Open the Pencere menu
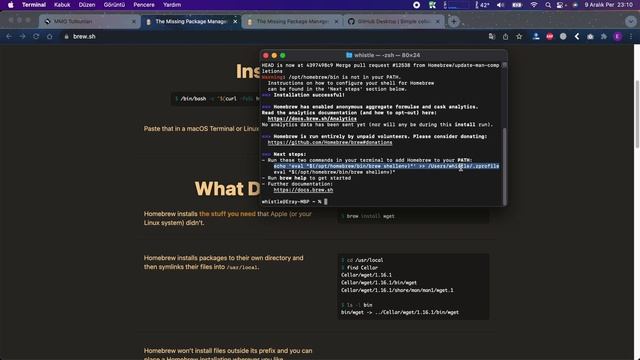Screen dimensions: 640x360 [x=144, y=5]
